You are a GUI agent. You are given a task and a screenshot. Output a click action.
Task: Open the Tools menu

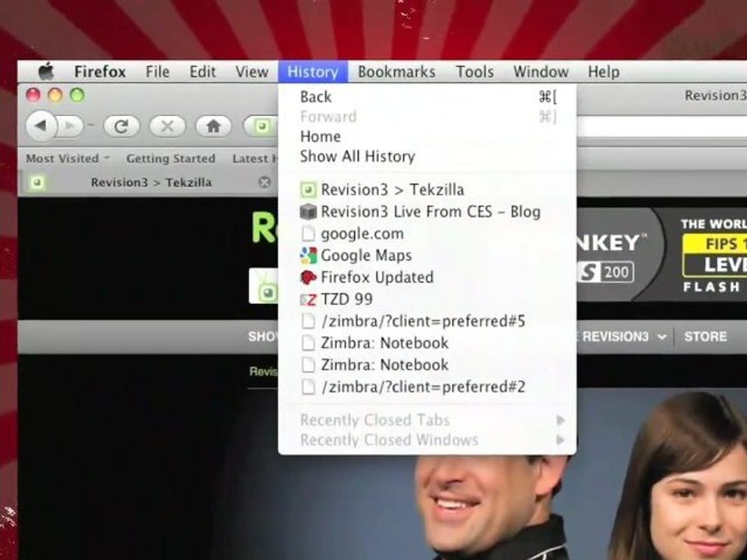[475, 72]
